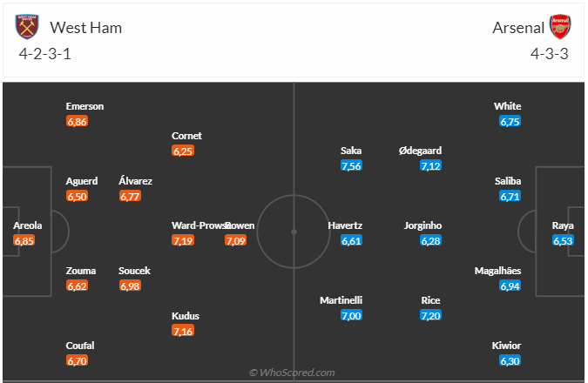Screen dimensions: 588x383
Task: Click the player name Emerson
Action: click(x=84, y=106)
